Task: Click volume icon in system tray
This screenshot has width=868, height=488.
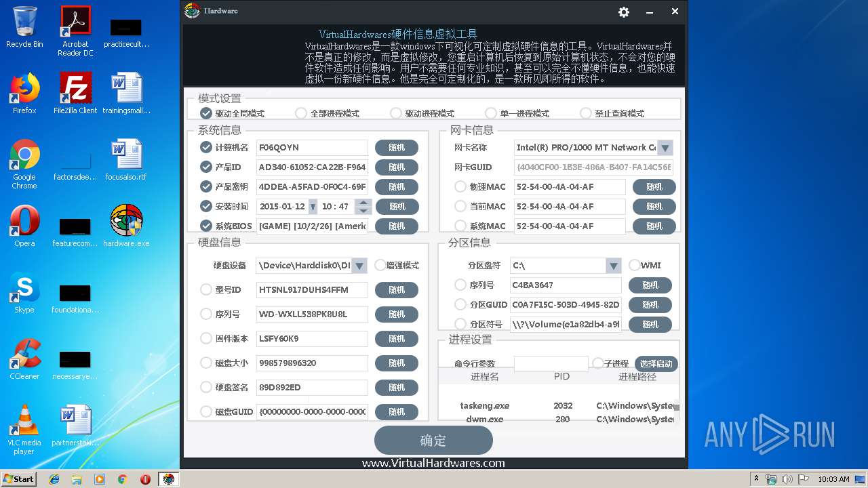Action: click(787, 479)
